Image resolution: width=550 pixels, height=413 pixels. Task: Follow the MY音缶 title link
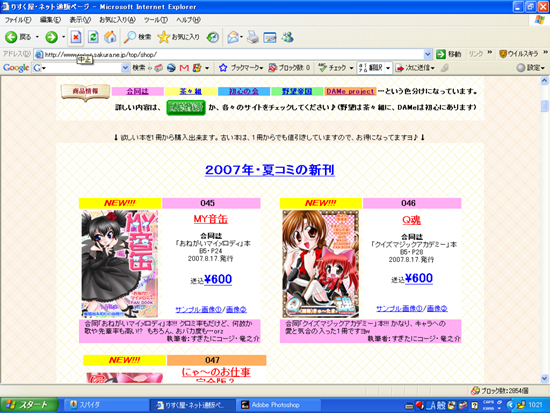click(210, 219)
